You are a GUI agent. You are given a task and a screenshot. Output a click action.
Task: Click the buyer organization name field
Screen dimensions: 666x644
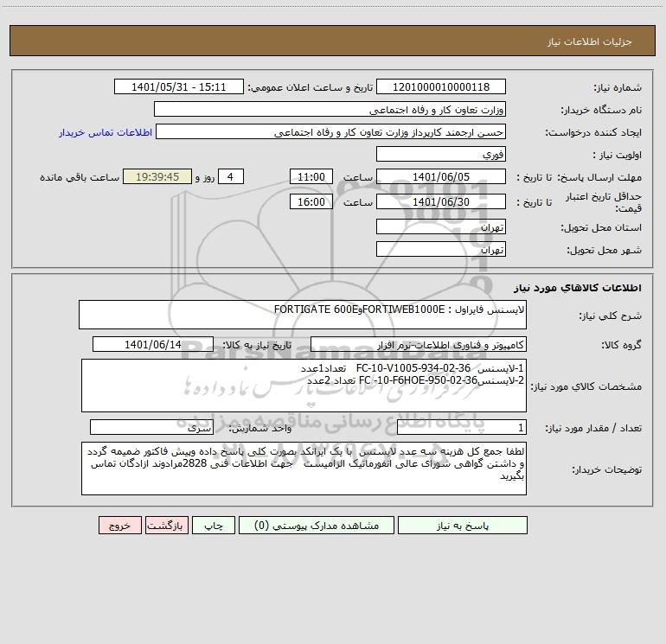tap(330, 109)
